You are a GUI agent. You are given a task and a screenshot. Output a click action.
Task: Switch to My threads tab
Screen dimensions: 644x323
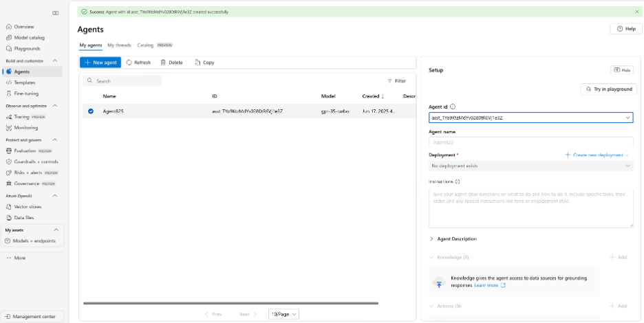(x=120, y=45)
